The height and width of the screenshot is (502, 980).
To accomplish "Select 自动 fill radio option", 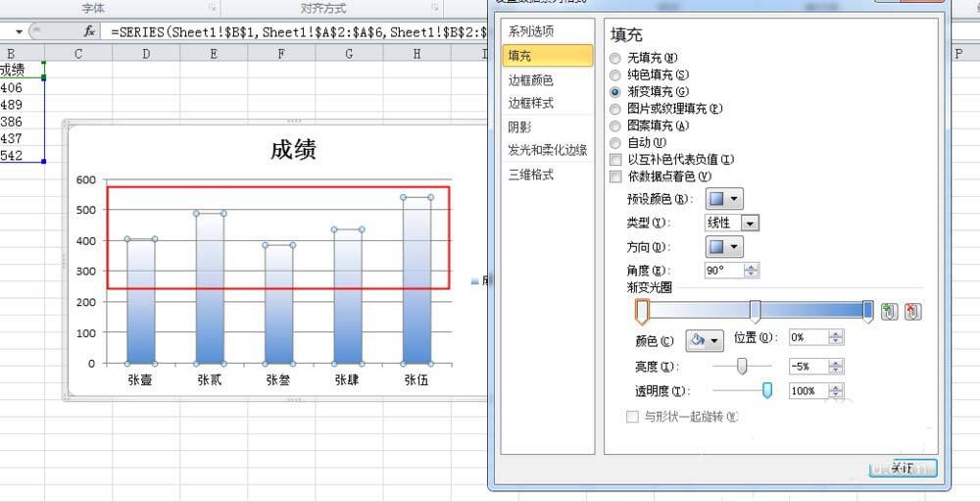I will click(x=615, y=142).
